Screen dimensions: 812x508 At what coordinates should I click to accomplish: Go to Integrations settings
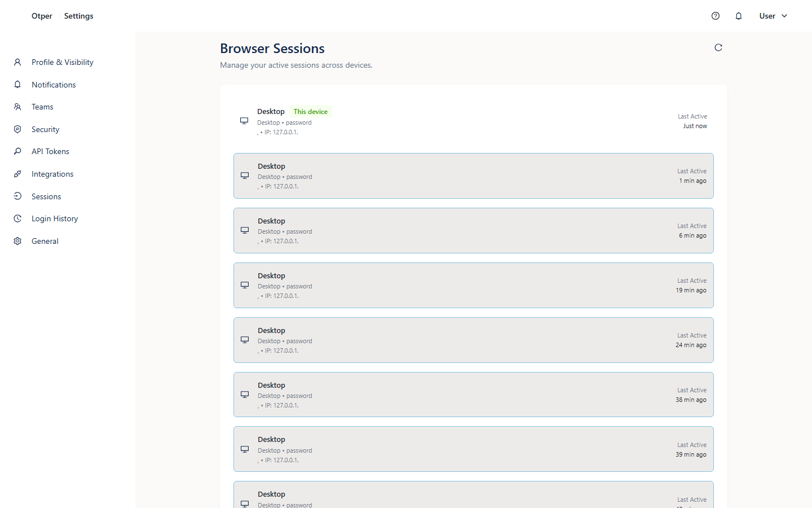tap(52, 174)
